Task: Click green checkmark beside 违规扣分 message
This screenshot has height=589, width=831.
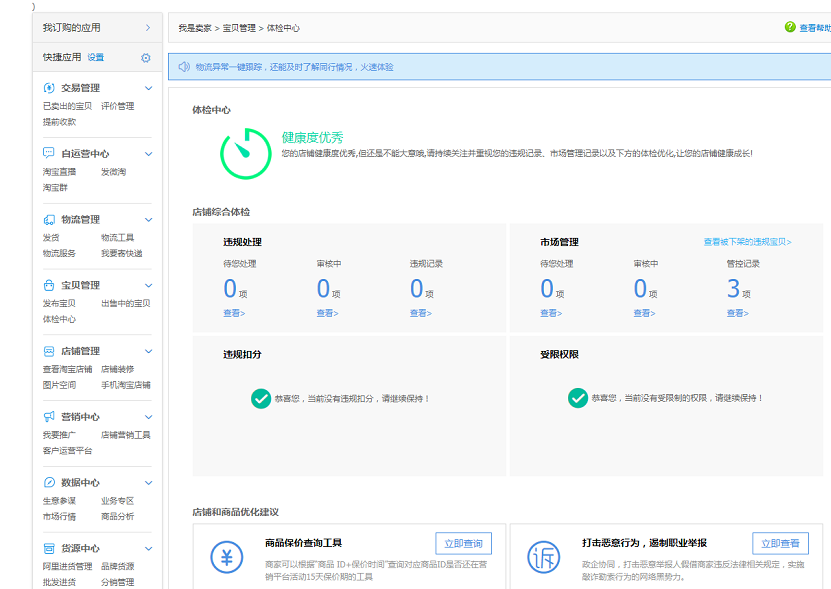Action: click(261, 399)
